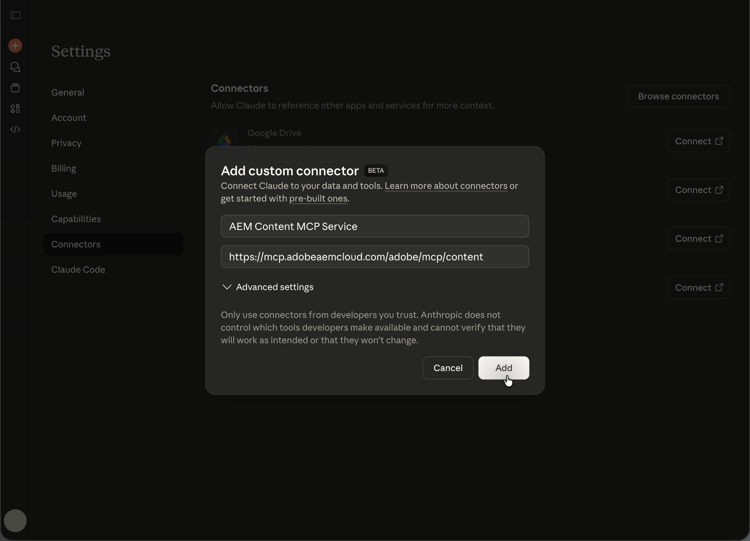Edit the remote MCP server URL field
750x541 pixels.
click(375, 257)
